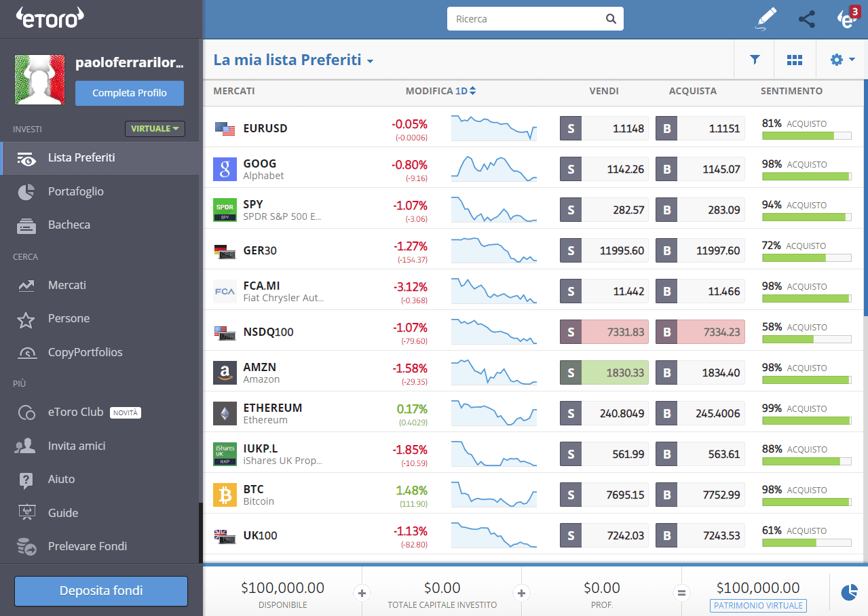Open the settings gear dropdown

pos(842,60)
